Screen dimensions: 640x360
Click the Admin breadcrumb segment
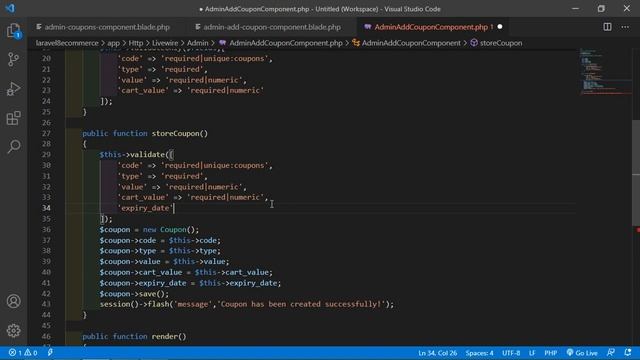198,43
